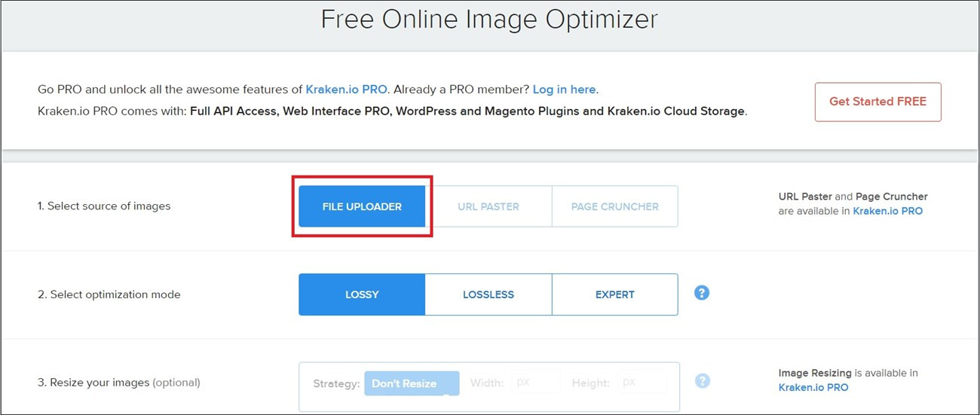Screen dimensions: 980x415
Task: Follow the Log in here link
Action: coord(565,89)
